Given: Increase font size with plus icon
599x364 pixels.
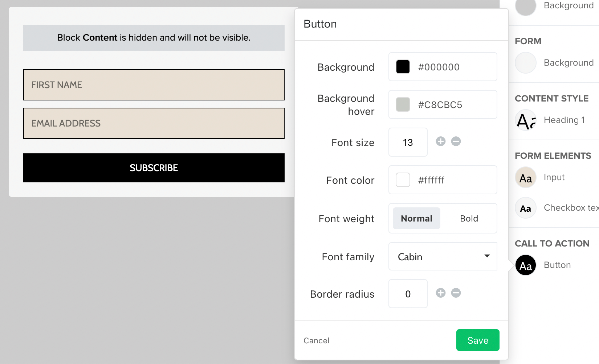Looking at the screenshot, I should 441,141.
